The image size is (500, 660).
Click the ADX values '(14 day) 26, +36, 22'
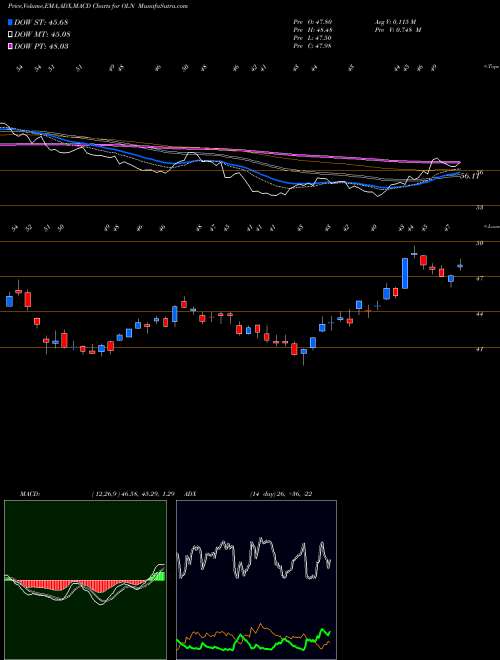pyautogui.click(x=281, y=494)
